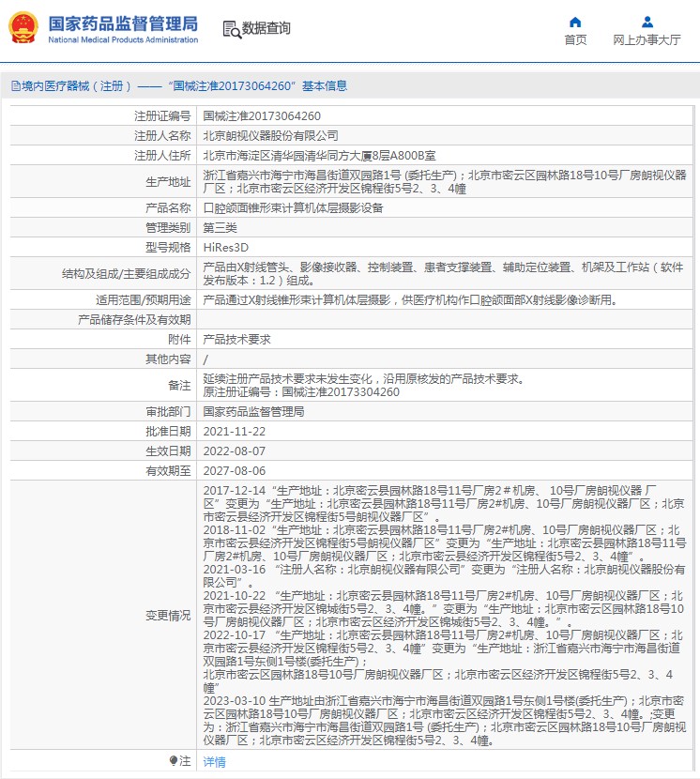This screenshot has height=779, width=700.
Task: Click the 注册人名称 row label
Action: click(162, 136)
